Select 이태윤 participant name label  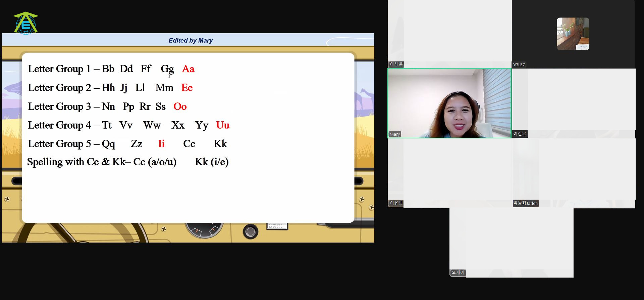(396, 64)
